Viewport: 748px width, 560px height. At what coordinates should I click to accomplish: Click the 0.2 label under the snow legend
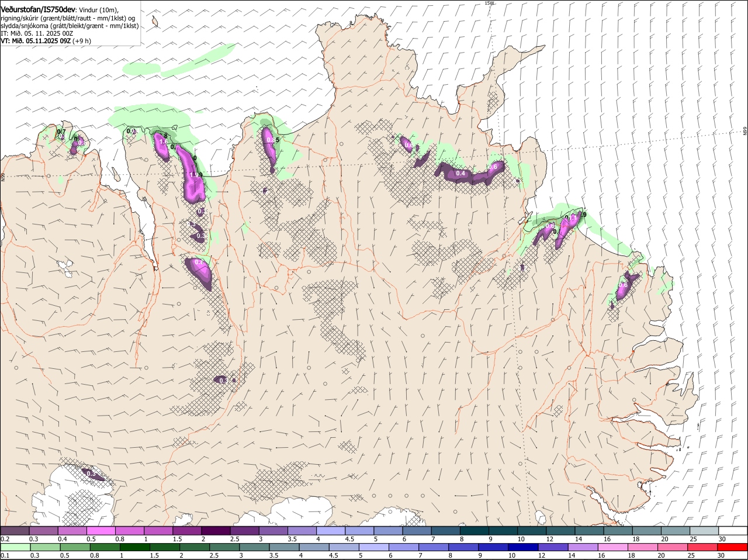point(5,539)
